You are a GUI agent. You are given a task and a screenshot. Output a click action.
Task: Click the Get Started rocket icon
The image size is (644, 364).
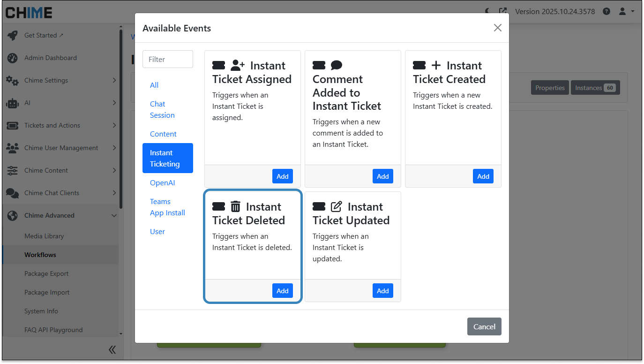[13, 35]
